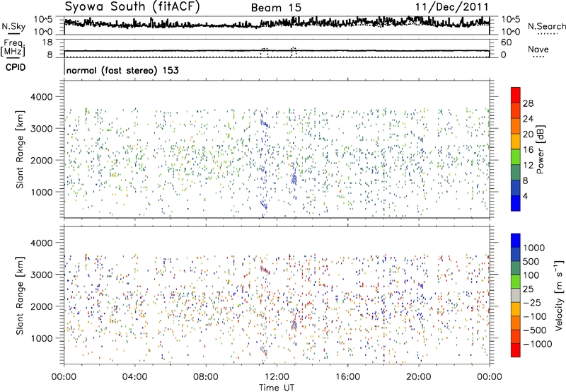Click the '12:00' time axis tick
566x392 pixels.
coord(277,377)
